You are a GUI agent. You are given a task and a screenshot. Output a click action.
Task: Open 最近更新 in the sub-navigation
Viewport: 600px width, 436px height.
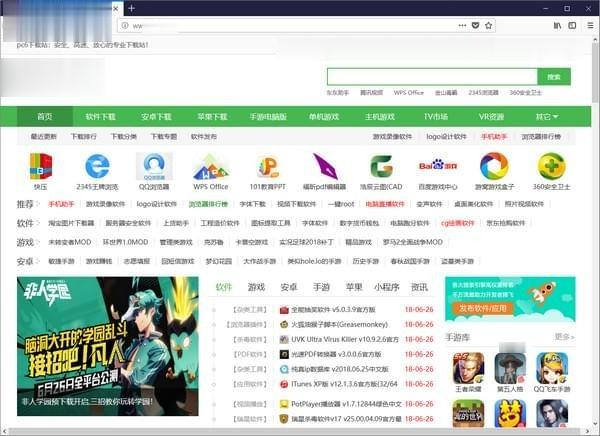[44, 137]
